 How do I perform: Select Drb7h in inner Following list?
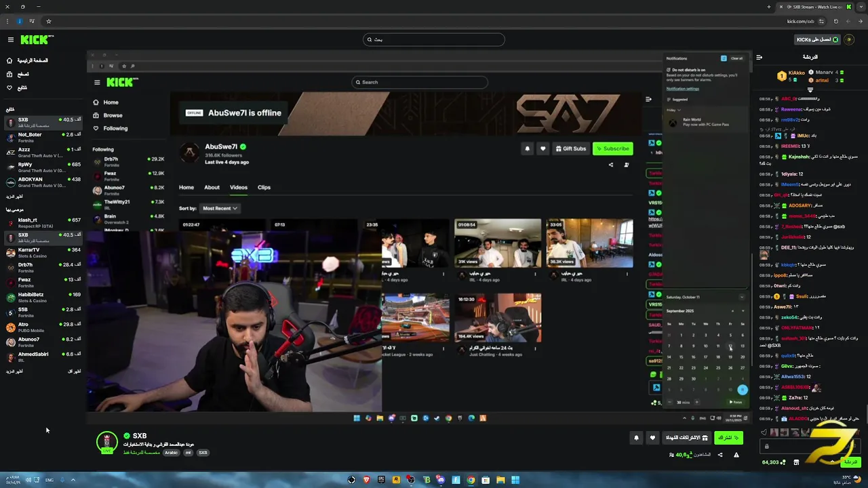tap(129, 161)
